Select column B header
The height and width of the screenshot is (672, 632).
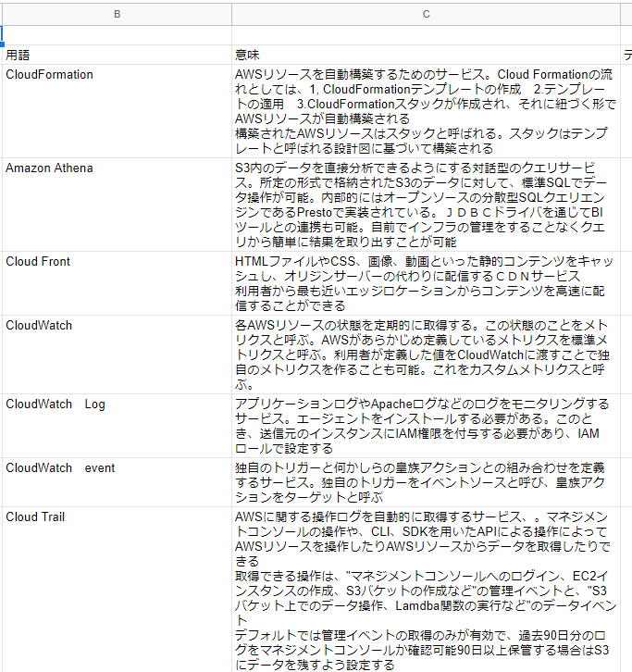[117, 14]
